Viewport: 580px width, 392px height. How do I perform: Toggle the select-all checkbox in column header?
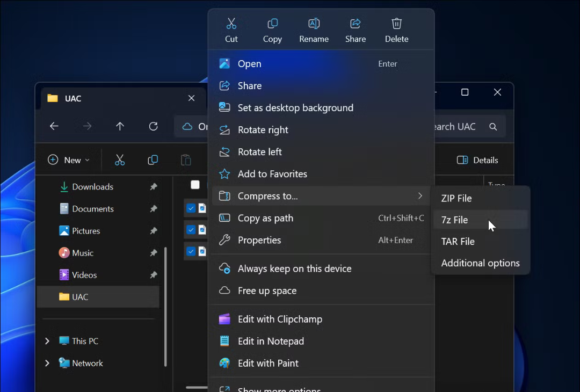[195, 184]
